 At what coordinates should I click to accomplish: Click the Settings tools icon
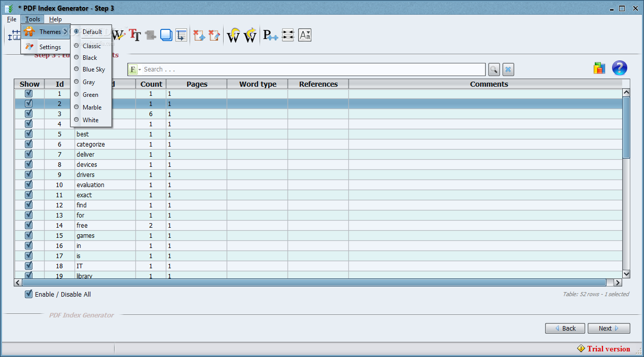click(29, 47)
